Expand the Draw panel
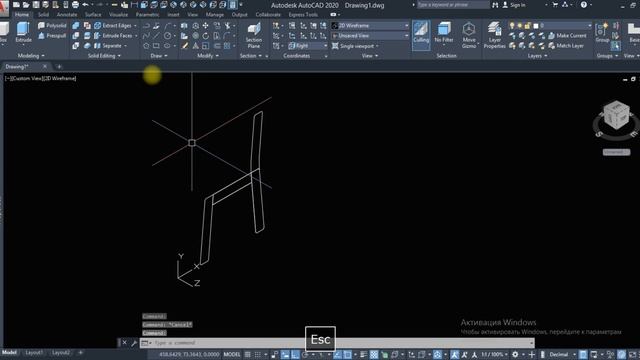640x360 pixels. pyautogui.click(x=159, y=56)
